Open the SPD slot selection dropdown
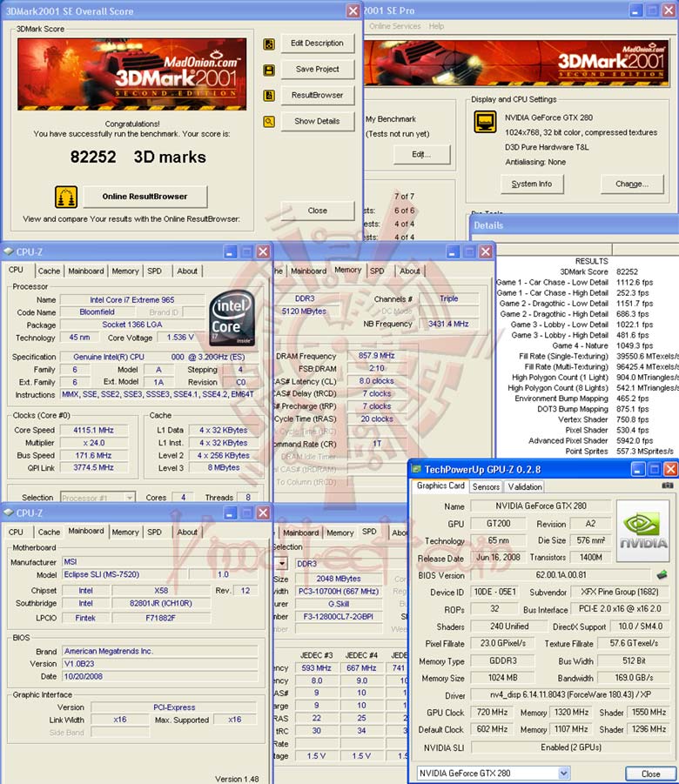The width and height of the screenshot is (679, 784). 282,564
